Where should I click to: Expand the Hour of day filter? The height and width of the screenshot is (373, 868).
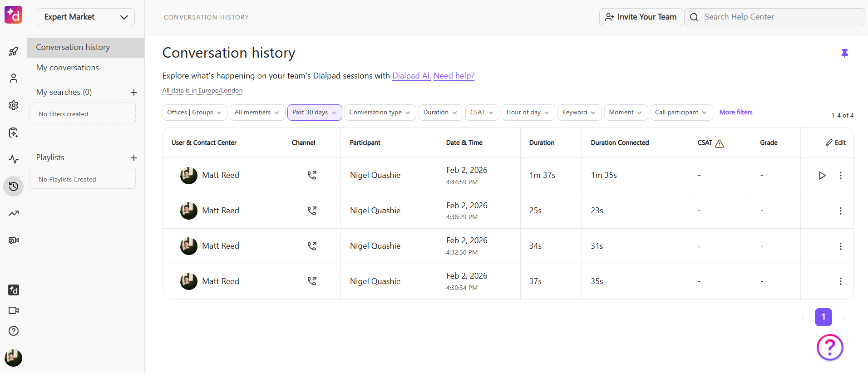(x=528, y=113)
